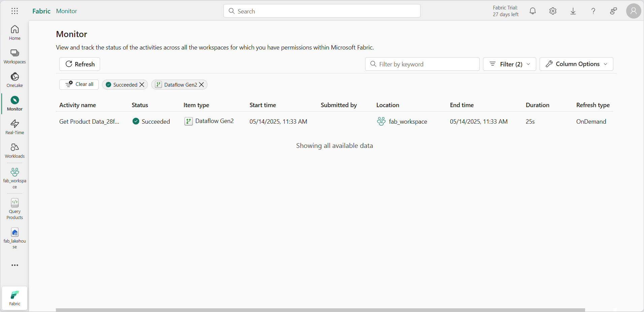Click the Fabric link in header
Screen dimensions: 644x312
pos(41,11)
